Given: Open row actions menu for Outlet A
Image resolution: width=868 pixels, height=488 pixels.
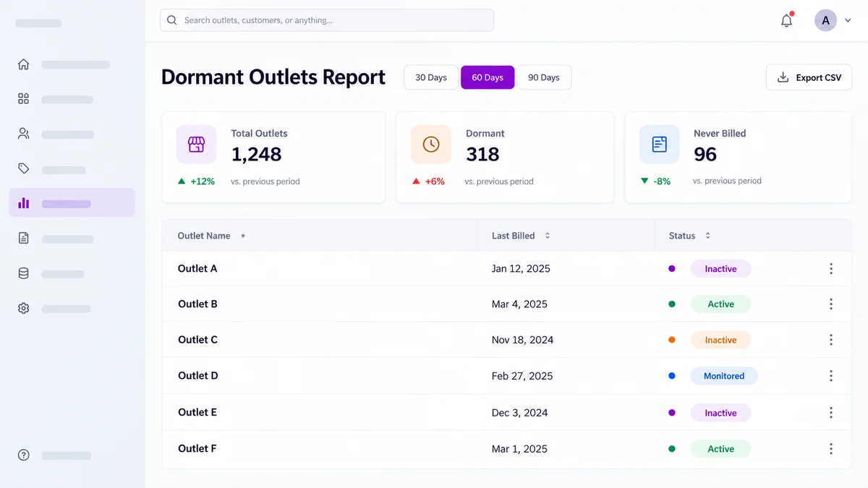Looking at the screenshot, I should pyautogui.click(x=831, y=269).
